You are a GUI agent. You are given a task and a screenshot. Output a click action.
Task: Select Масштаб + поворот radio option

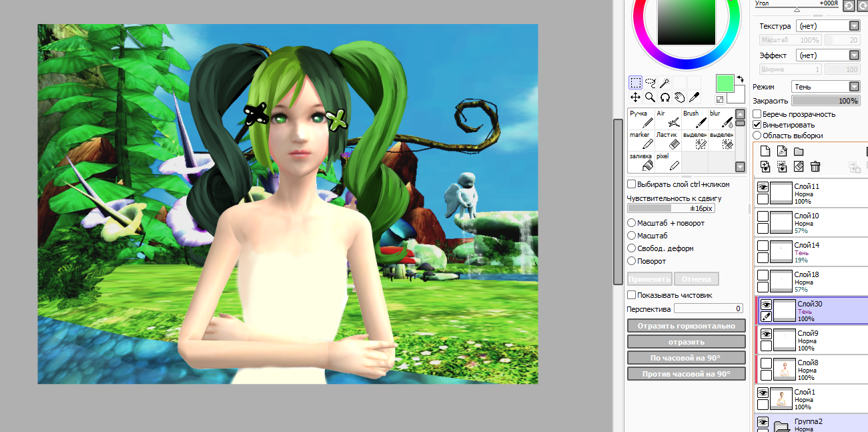pyautogui.click(x=631, y=223)
